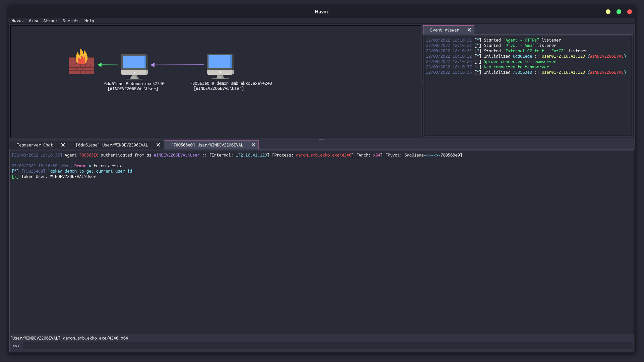Select the 6da61eae demon.exe computer node
Viewport: 644px width, 362px height.
tap(134, 66)
